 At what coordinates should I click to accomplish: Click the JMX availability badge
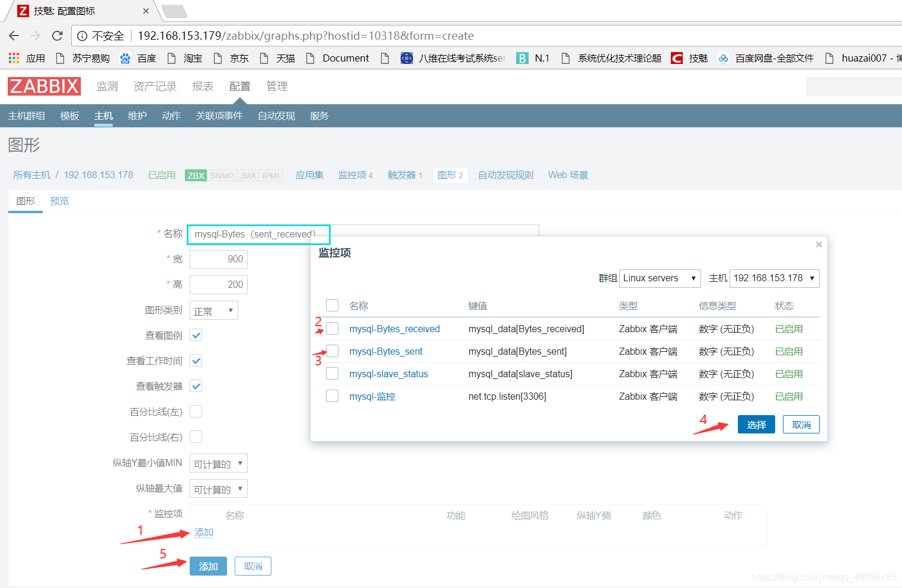(248, 175)
